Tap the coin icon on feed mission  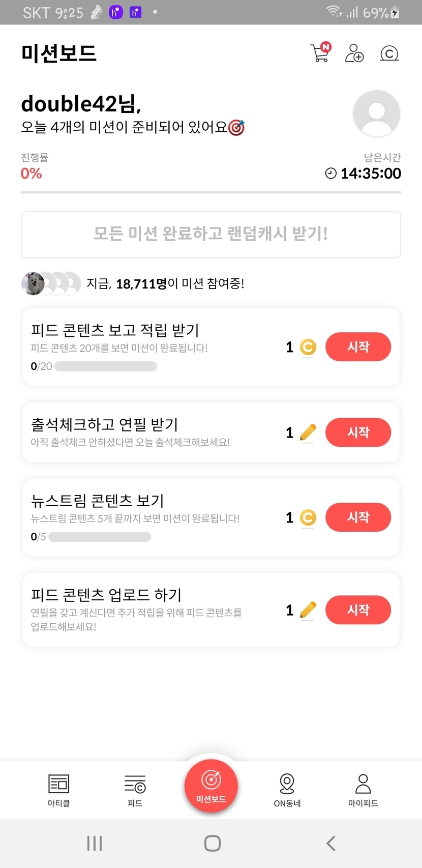308,347
